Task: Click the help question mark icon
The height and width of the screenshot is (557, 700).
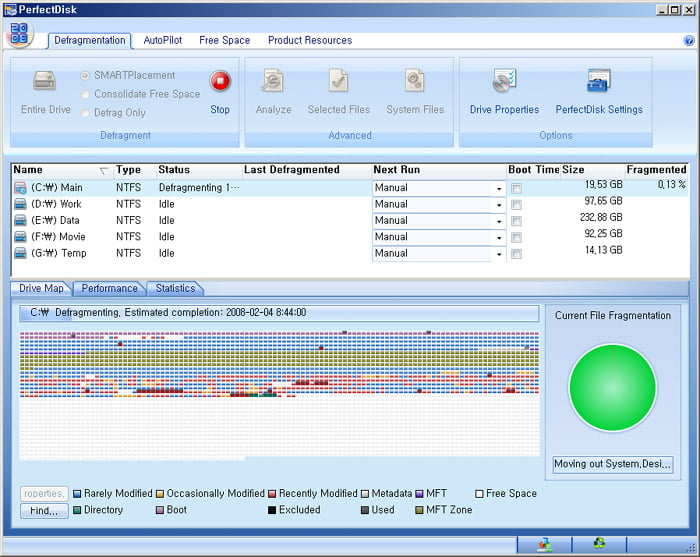Action: (x=688, y=41)
